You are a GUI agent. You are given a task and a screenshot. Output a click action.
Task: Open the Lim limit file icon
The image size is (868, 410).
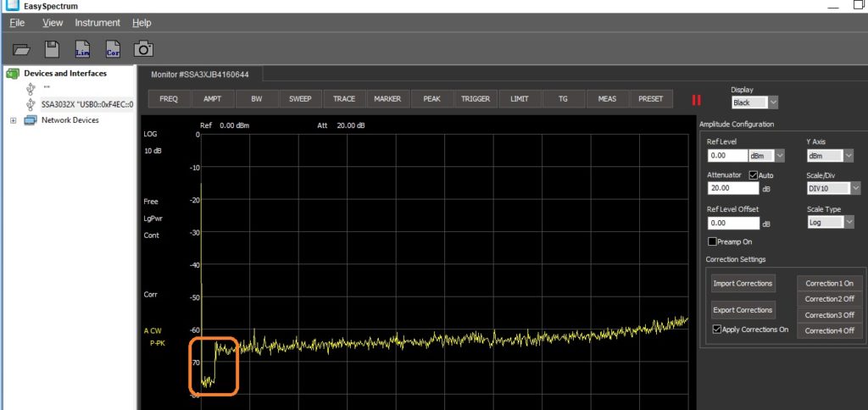pos(82,49)
